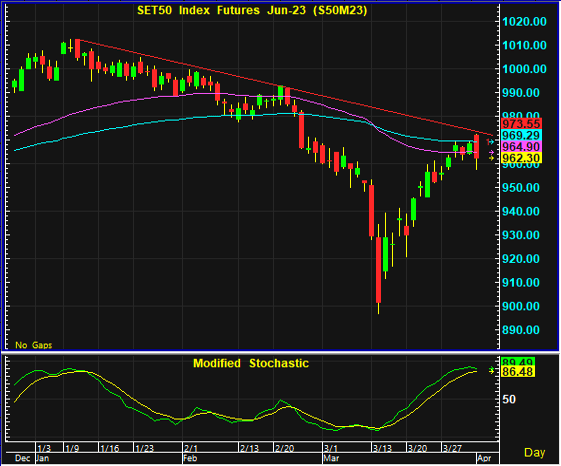The image size is (561, 466).
Task: Click the 990.00 price axis label
Action: click(521, 93)
